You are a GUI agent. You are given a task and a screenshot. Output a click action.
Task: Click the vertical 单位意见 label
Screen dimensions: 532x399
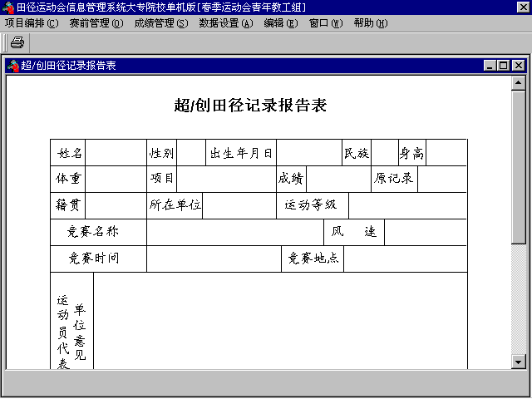(x=80, y=332)
